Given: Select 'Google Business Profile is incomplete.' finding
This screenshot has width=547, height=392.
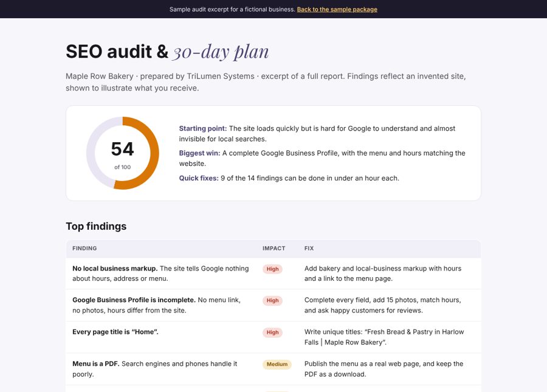Looking at the screenshot, I should click(134, 300).
